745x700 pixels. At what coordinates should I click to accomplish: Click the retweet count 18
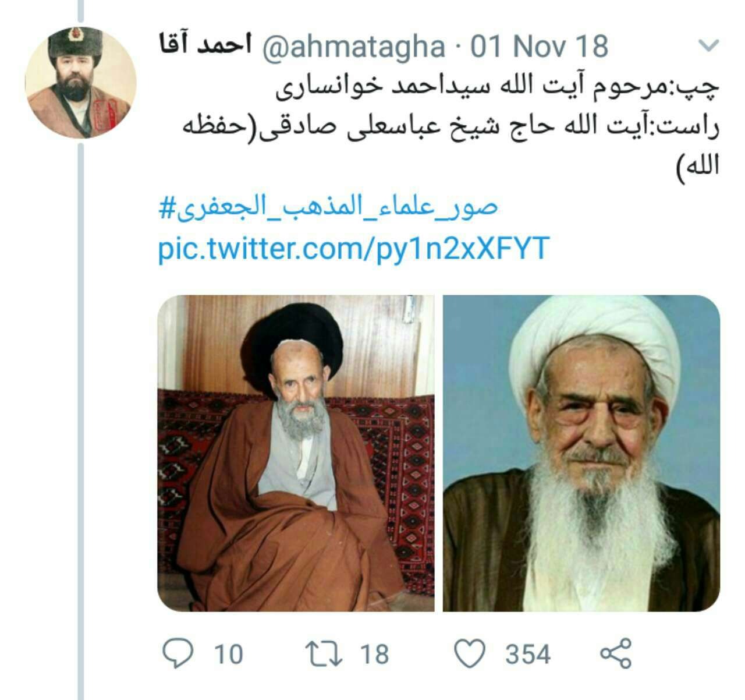click(x=374, y=654)
